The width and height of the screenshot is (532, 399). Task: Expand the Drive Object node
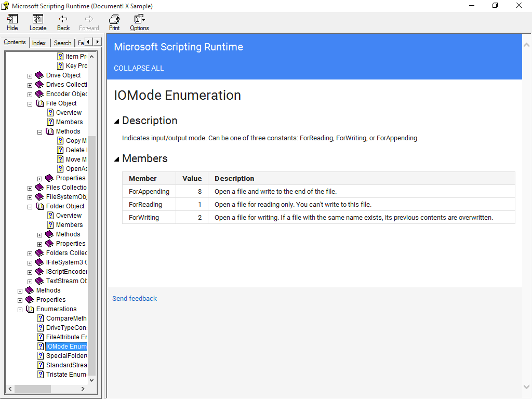(30, 76)
